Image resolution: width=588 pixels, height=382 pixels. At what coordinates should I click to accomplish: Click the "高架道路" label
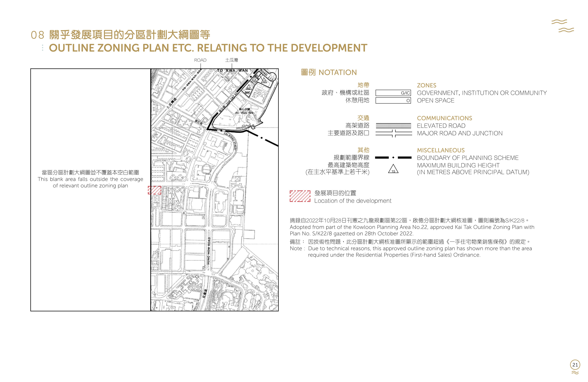[x=357, y=126]
